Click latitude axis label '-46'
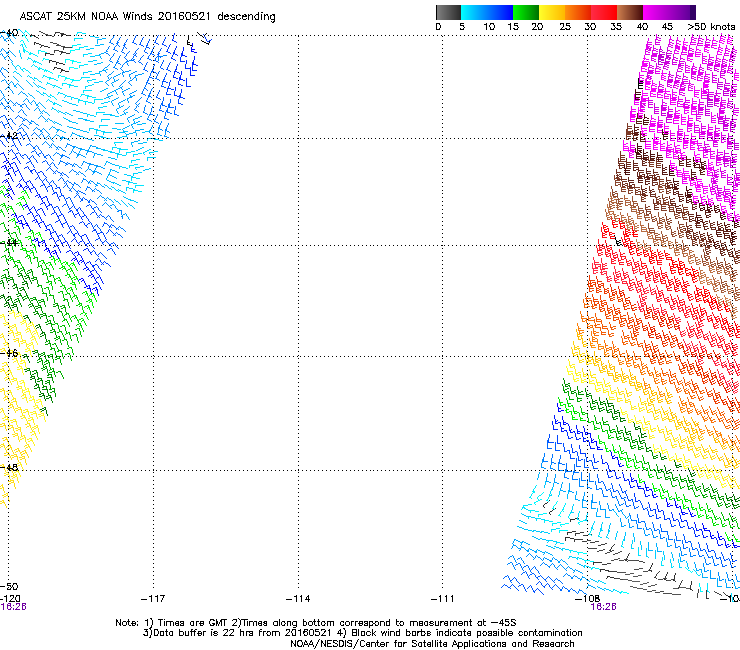The height and width of the screenshot is (650, 740). 9,353
